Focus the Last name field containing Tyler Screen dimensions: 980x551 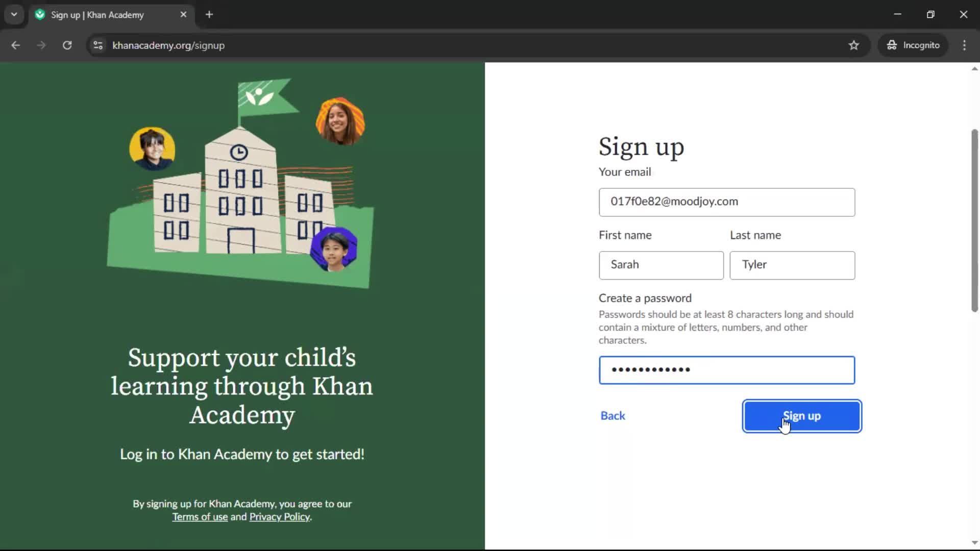pos(792,265)
